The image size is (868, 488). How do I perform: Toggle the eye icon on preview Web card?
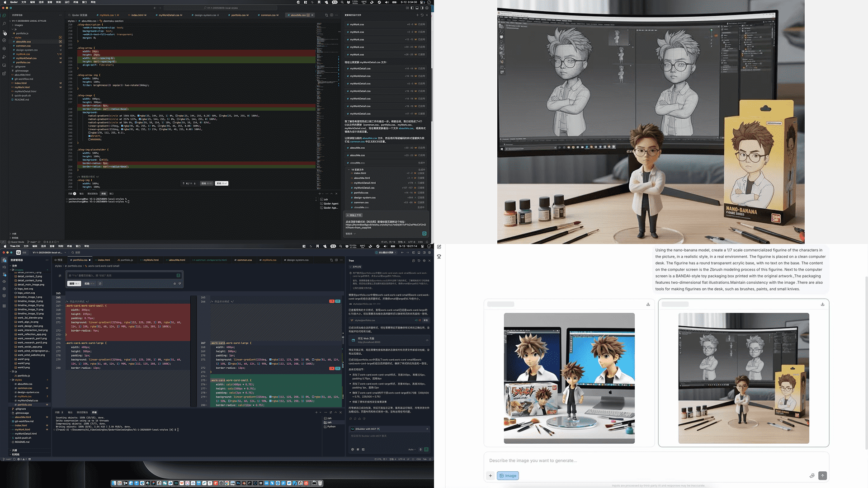(x=427, y=340)
